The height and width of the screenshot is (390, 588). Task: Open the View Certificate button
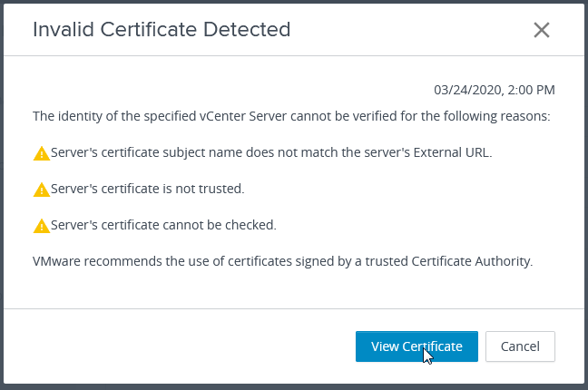(416, 346)
